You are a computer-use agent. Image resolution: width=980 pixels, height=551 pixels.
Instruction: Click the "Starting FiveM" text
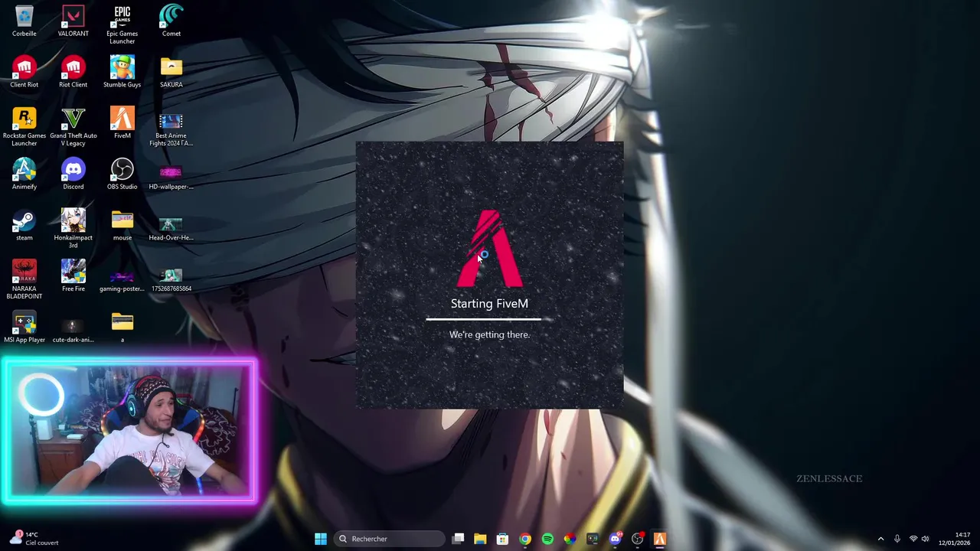489,304
